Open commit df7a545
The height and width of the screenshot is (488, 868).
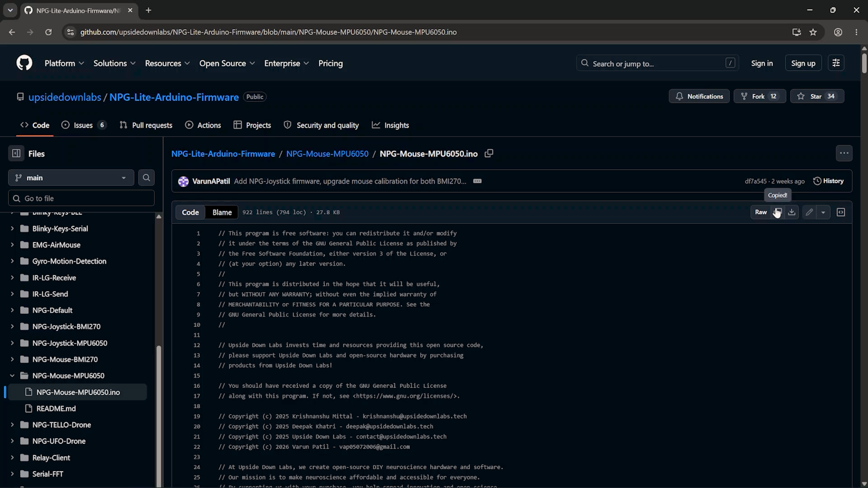coord(755,181)
